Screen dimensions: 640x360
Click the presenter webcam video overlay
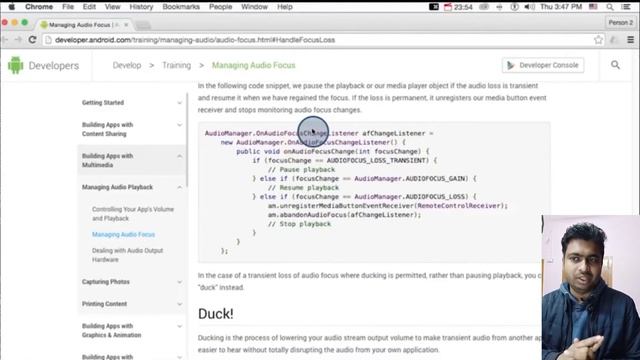(591, 287)
